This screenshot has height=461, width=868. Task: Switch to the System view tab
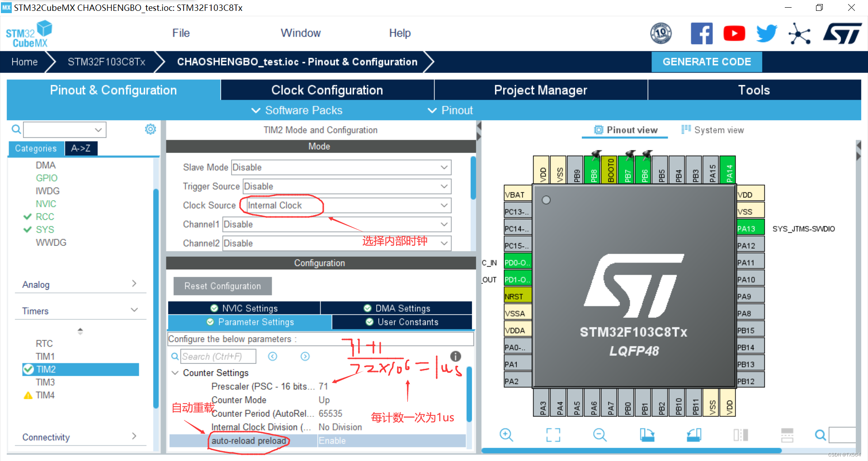point(713,130)
